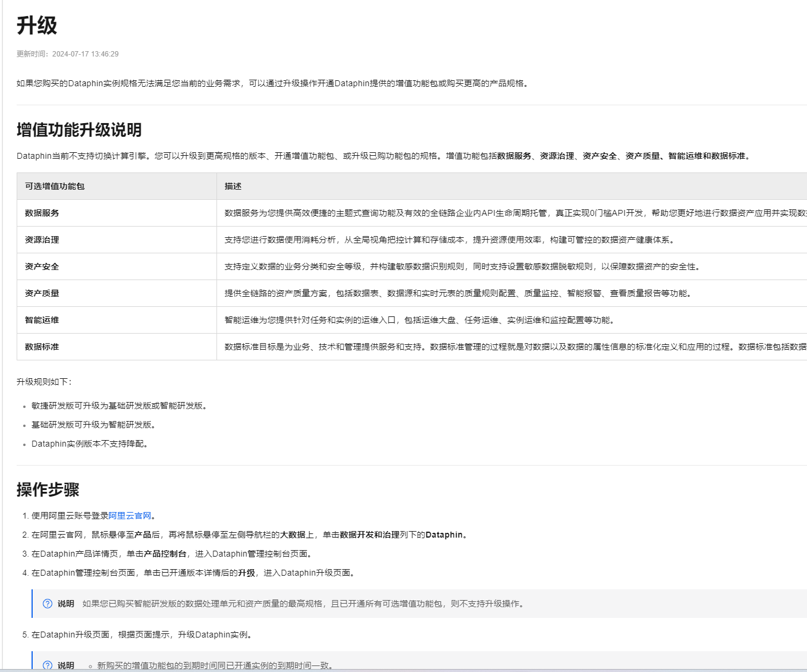Select the heading 操作步骤
Screen dimensions: 807x672
pos(48,489)
